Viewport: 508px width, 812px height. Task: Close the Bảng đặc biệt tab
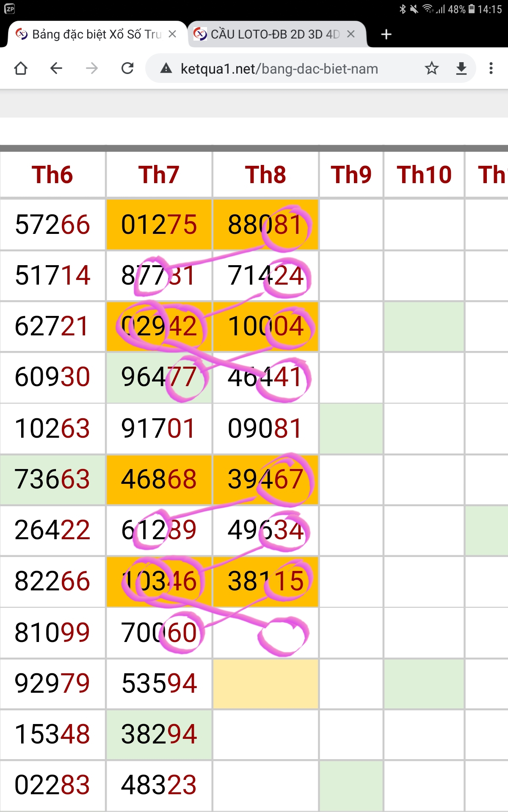click(x=172, y=34)
